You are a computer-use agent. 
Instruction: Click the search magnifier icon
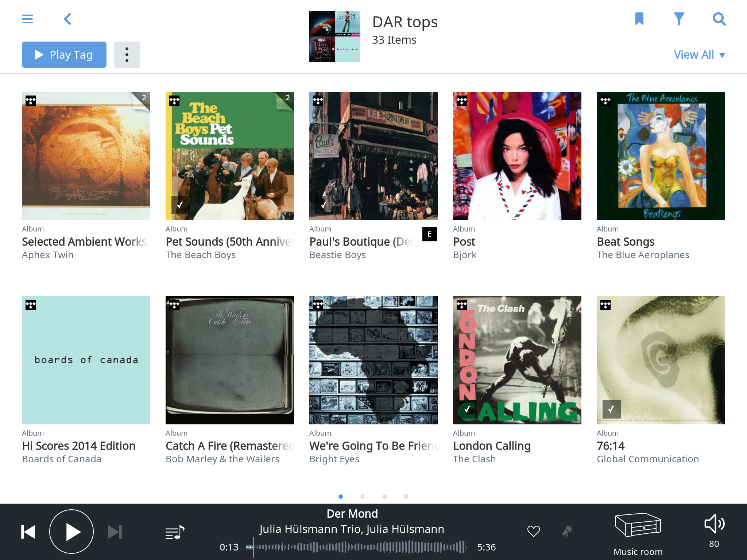pos(719,19)
